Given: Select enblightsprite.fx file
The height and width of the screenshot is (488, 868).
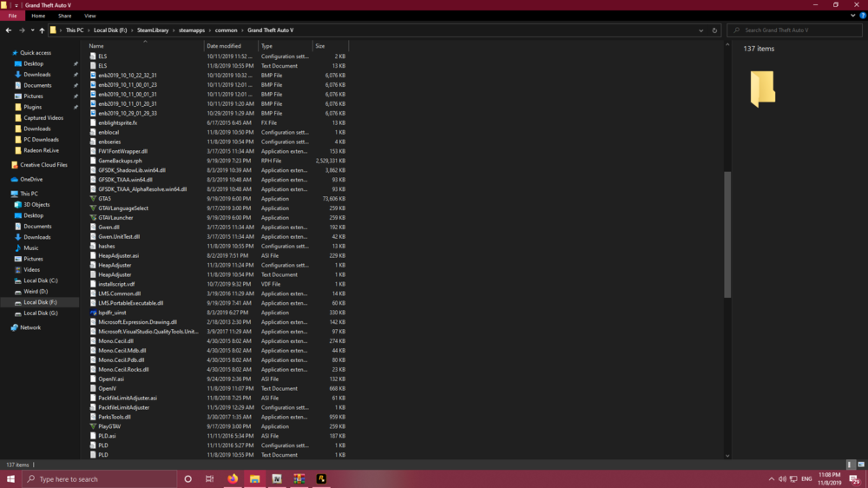Looking at the screenshot, I should click(117, 123).
